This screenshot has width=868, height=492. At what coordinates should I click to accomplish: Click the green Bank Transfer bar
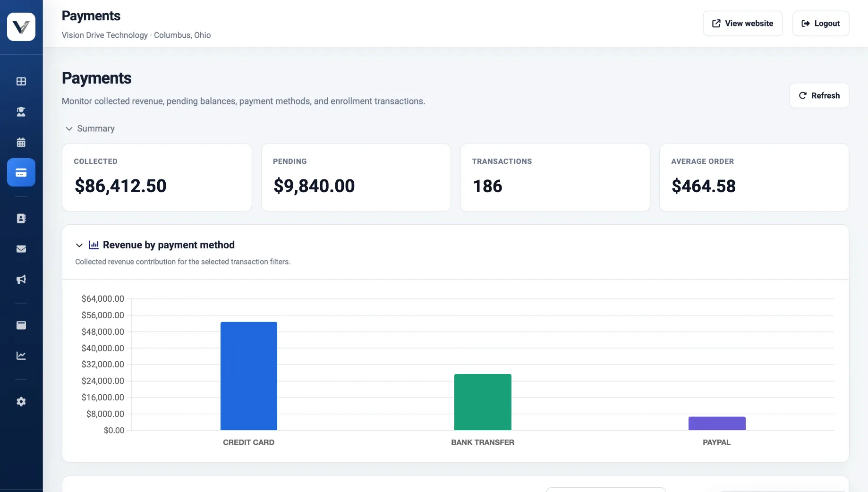click(483, 402)
